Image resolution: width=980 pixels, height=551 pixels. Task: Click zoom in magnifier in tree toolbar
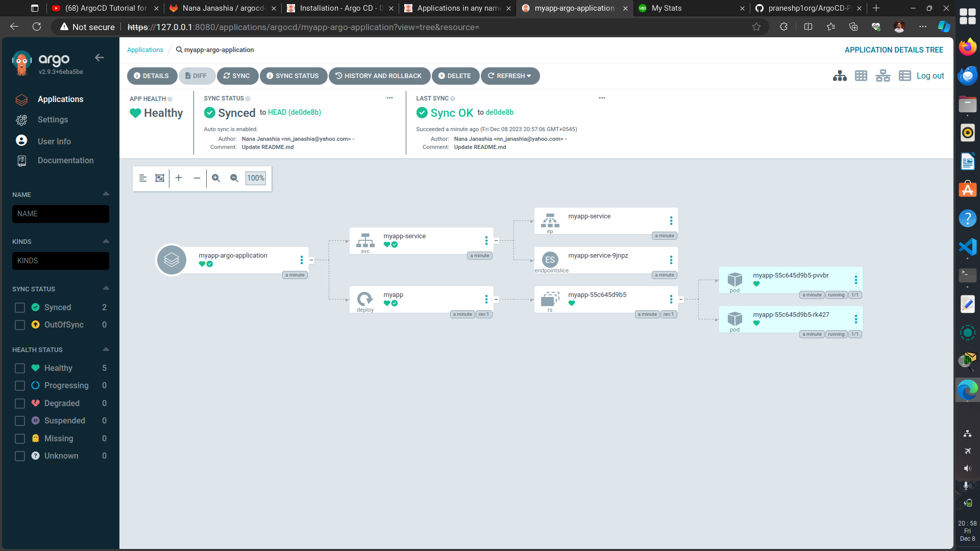coord(216,178)
